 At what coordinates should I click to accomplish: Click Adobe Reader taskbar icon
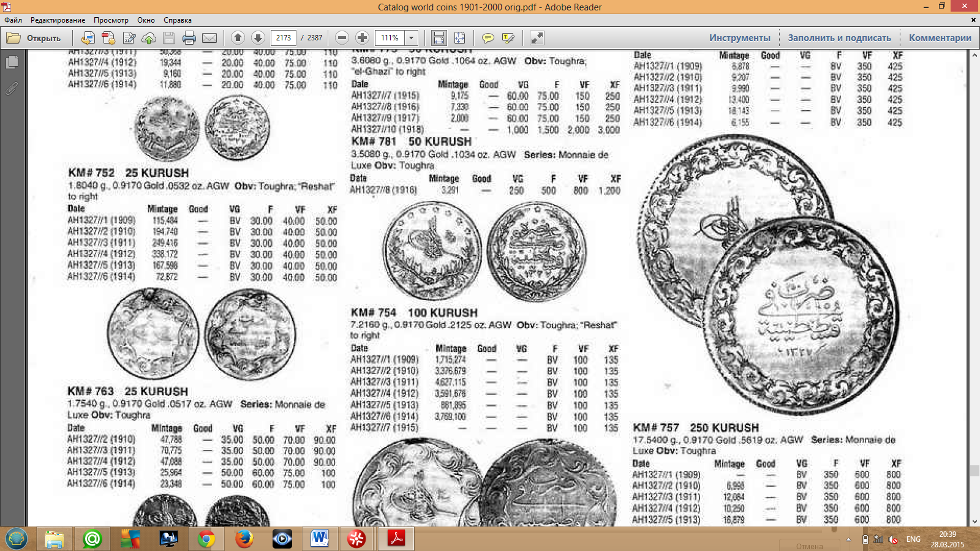coord(396,539)
